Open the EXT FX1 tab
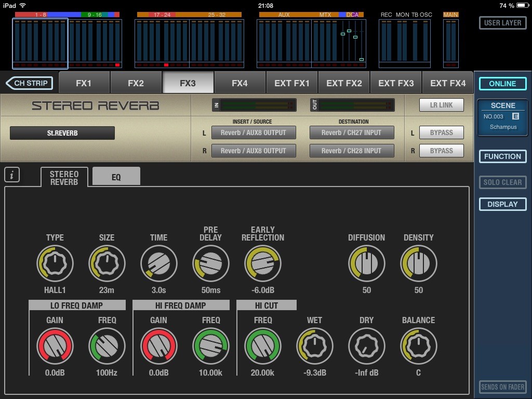 tap(292, 83)
